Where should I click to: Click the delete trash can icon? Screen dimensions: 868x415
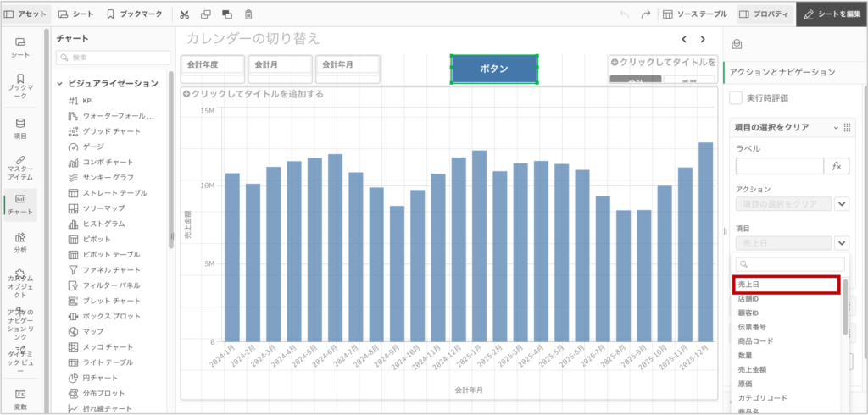click(248, 14)
